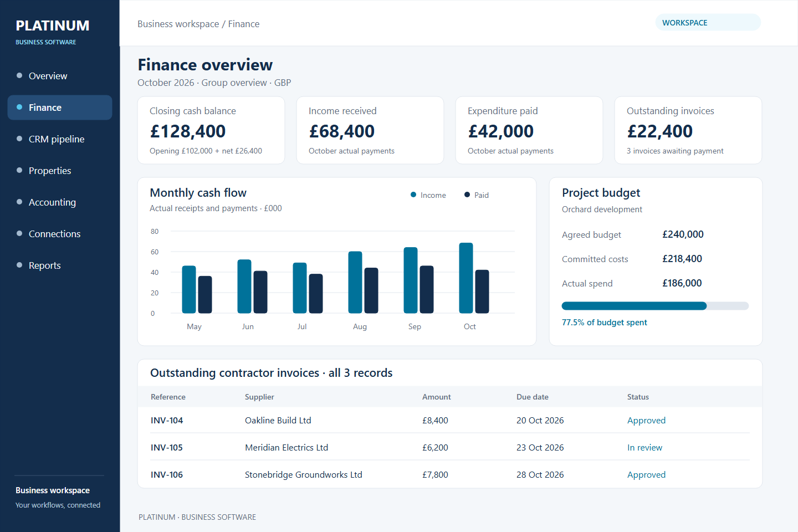Click supplier Meridian Electrics Ltd
This screenshot has width=798, height=532.
click(x=287, y=448)
